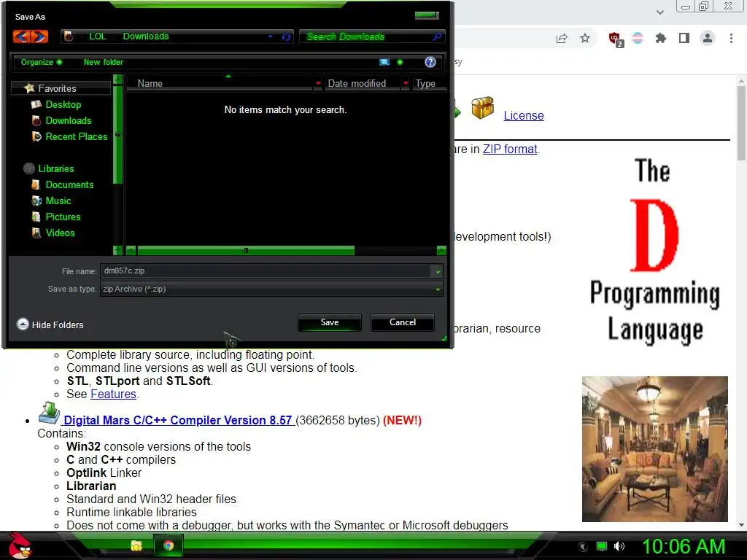Click the download icon beside Digital Mars Compiler
The image size is (747, 560).
pos(49,413)
